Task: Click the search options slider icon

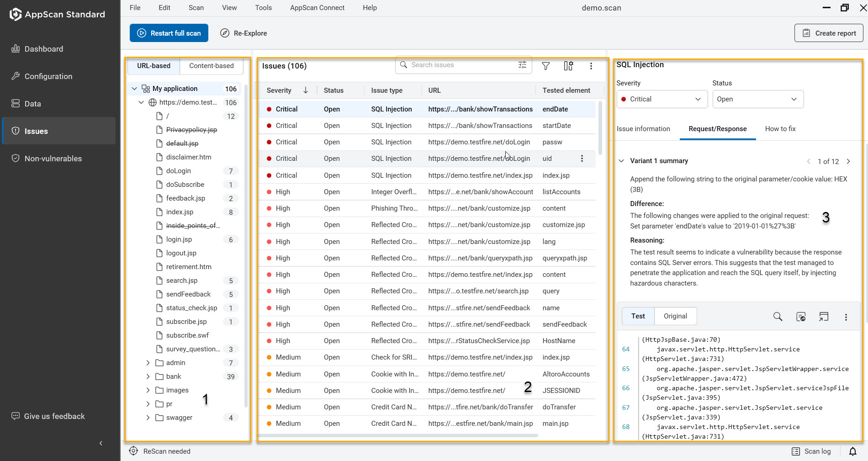Action: [522, 65]
